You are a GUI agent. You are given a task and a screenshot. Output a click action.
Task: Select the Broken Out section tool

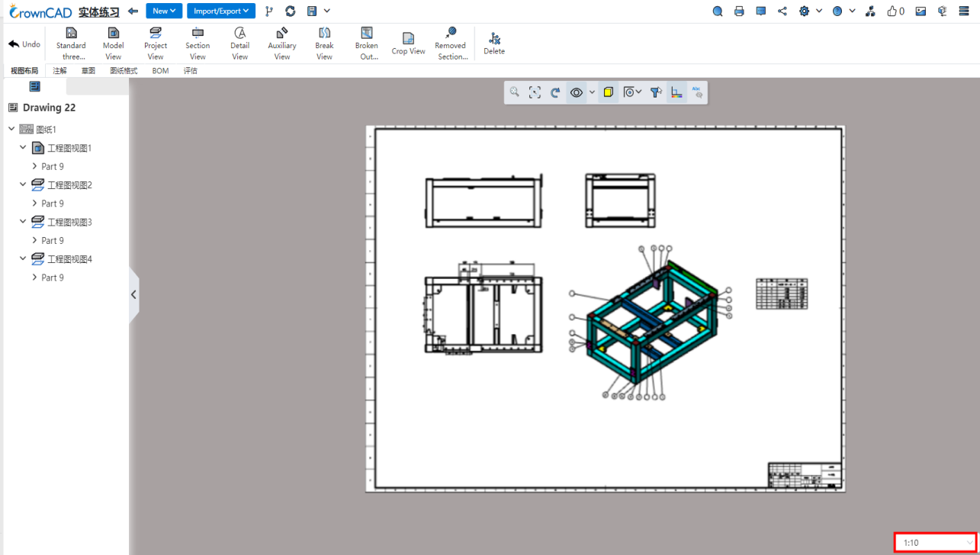tap(367, 44)
